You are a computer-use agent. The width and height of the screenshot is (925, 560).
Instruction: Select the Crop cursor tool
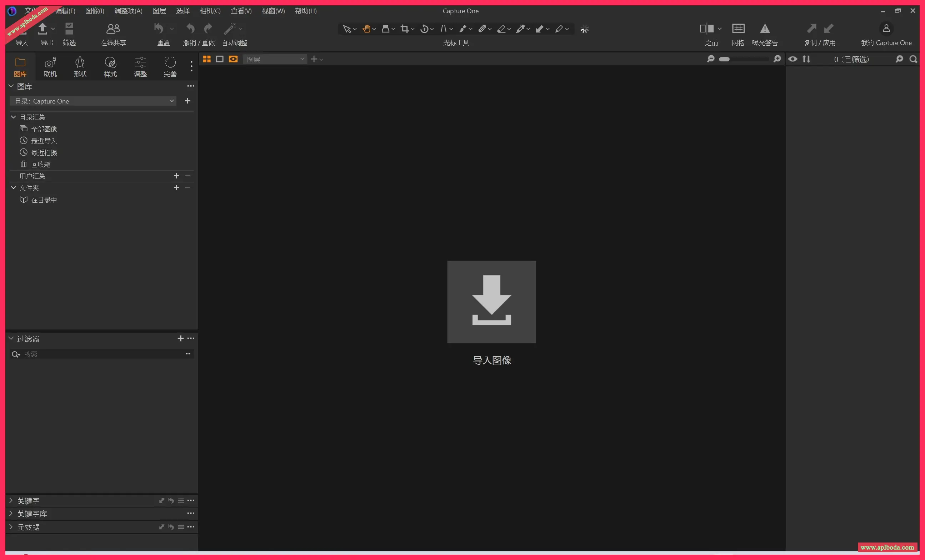404,29
